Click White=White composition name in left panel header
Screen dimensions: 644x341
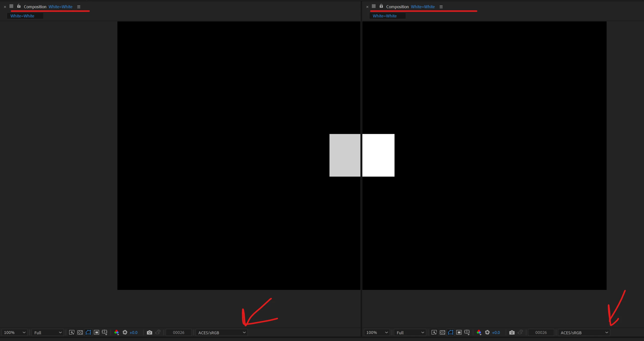click(x=61, y=7)
